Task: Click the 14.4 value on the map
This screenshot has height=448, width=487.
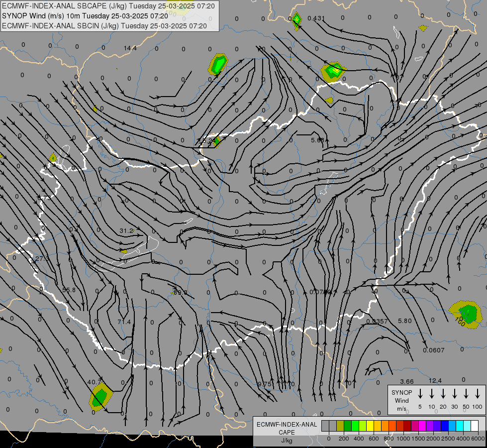Action: (130, 48)
